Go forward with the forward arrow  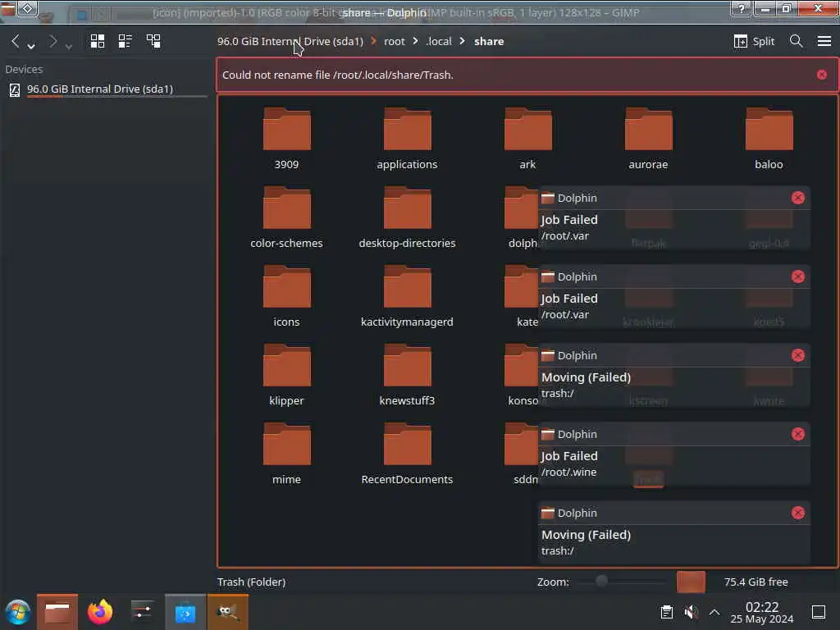coord(52,41)
